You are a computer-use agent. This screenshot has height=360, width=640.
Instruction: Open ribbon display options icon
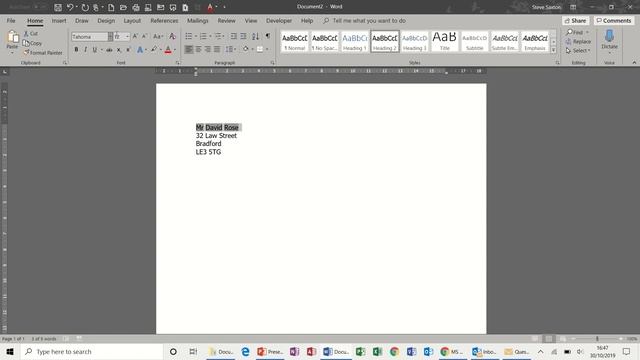coord(573,7)
